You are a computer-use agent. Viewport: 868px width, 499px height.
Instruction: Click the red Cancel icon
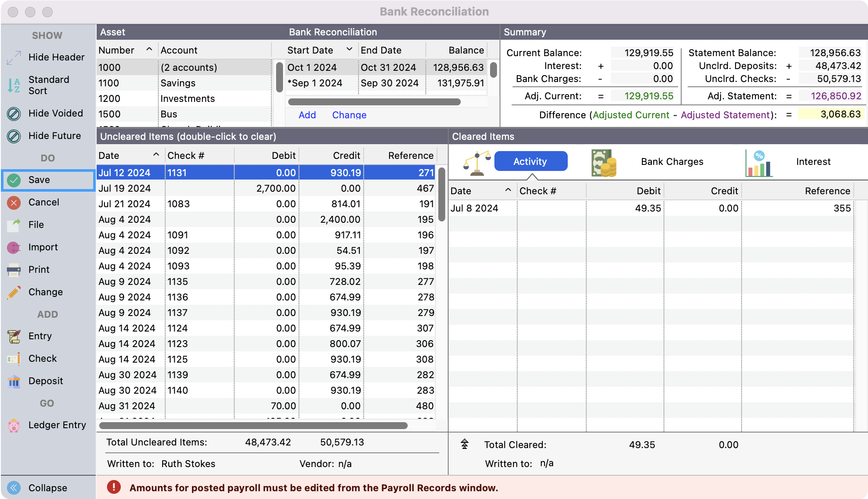14,202
